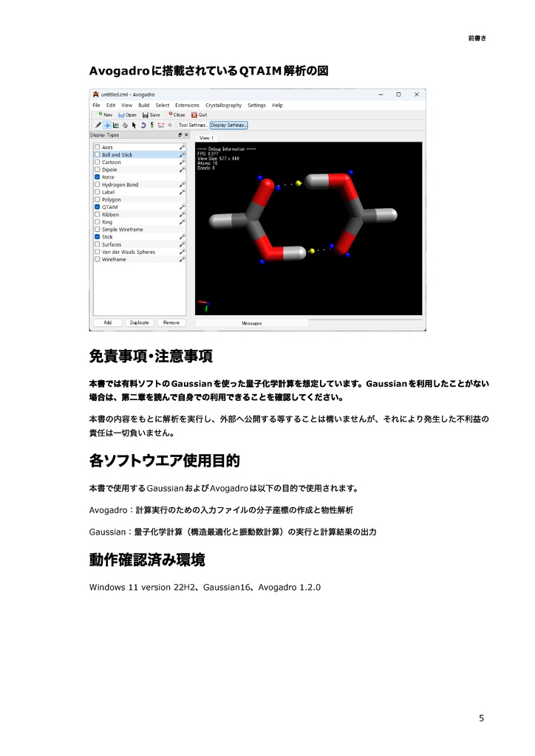
Task: Enable the Simple Wireframe checkbox
Action: [98, 230]
